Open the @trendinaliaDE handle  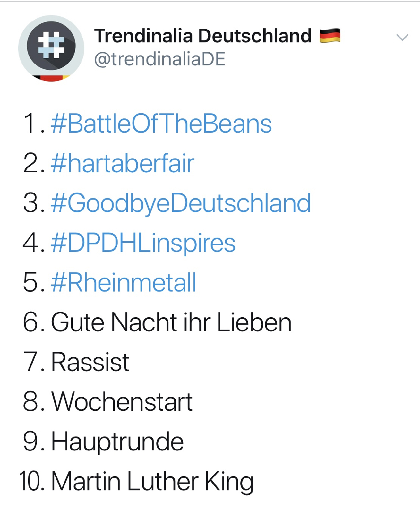click(x=160, y=59)
